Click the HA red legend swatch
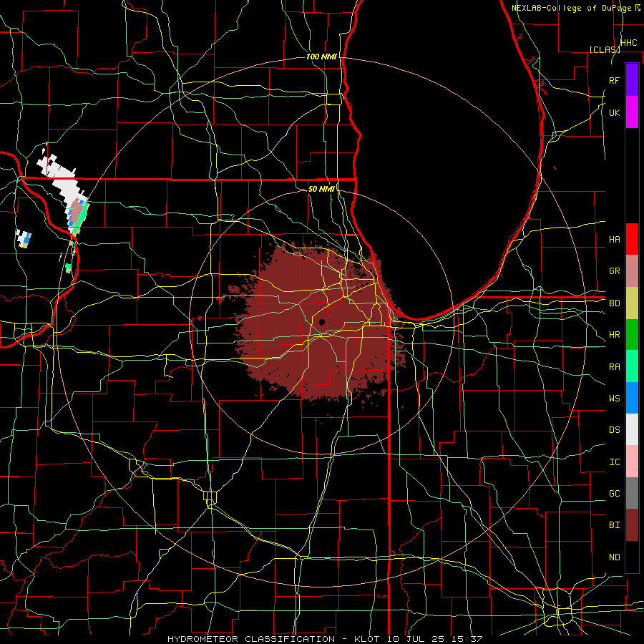The height and width of the screenshot is (644, 644). pyautogui.click(x=632, y=239)
